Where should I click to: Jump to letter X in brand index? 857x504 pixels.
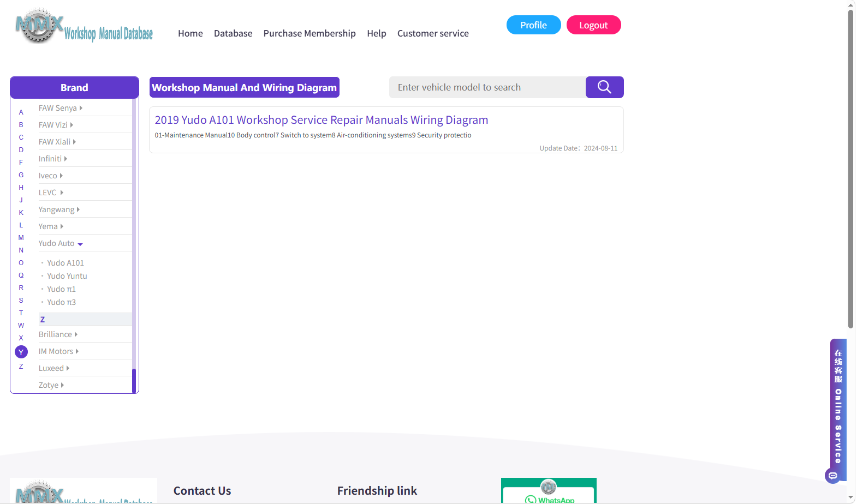coord(21,338)
